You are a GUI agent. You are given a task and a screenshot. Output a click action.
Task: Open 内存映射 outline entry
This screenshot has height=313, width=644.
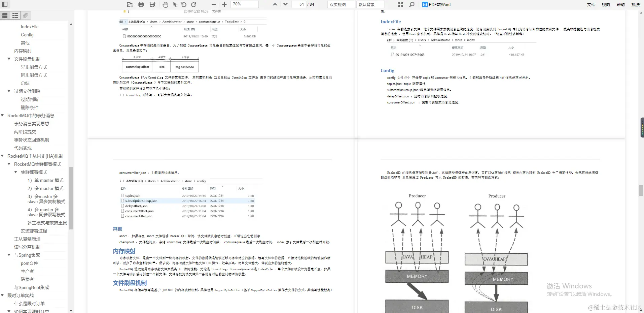point(23,51)
